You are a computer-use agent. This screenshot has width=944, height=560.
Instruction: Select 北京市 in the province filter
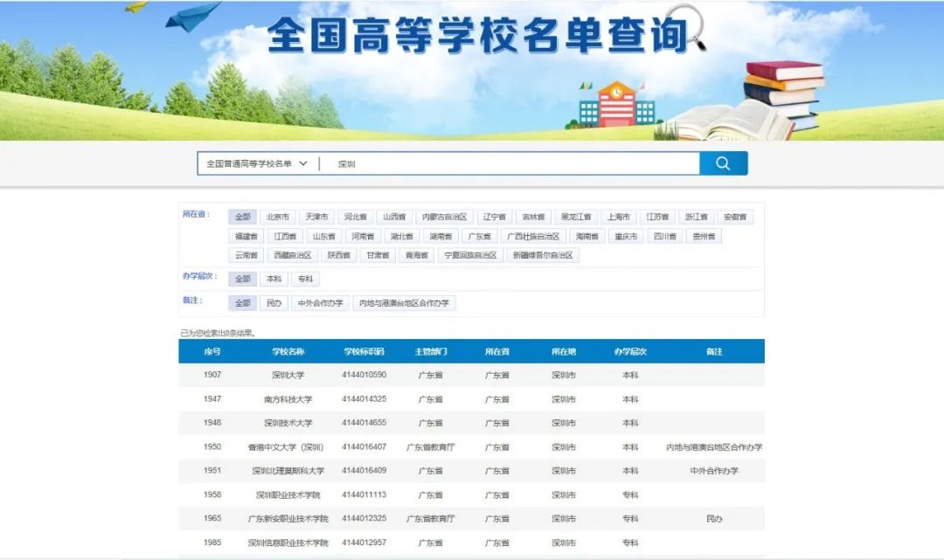tap(276, 216)
